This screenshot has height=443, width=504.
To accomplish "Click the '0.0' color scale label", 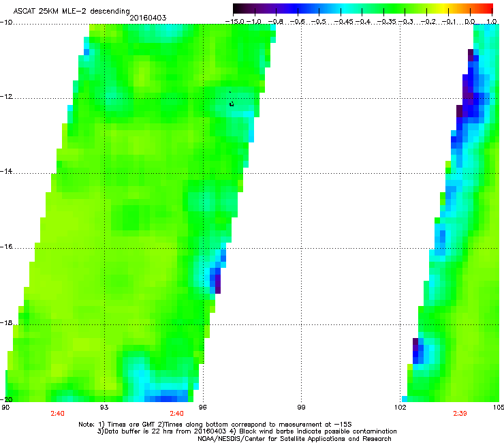I will pyautogui.click(x=470, y=22).
